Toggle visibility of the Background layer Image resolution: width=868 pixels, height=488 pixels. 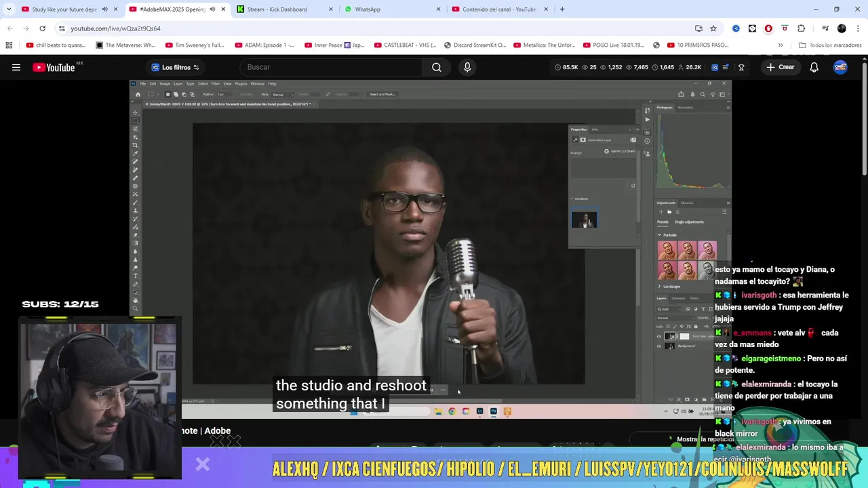658,346
